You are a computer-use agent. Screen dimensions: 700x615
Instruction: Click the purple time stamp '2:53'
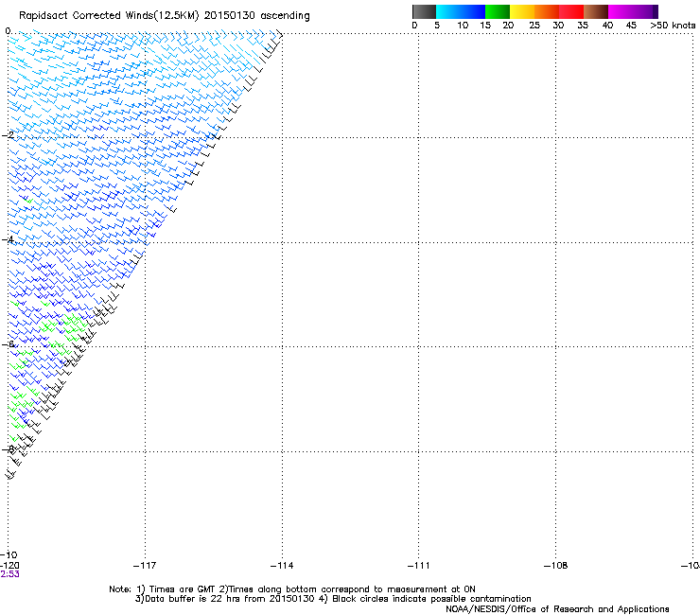pos(9,574)
